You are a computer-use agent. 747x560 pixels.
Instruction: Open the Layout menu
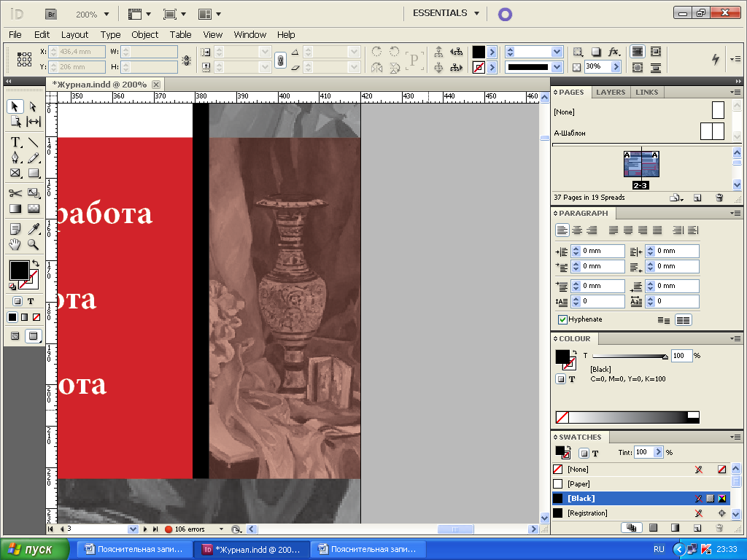point(75,35)
